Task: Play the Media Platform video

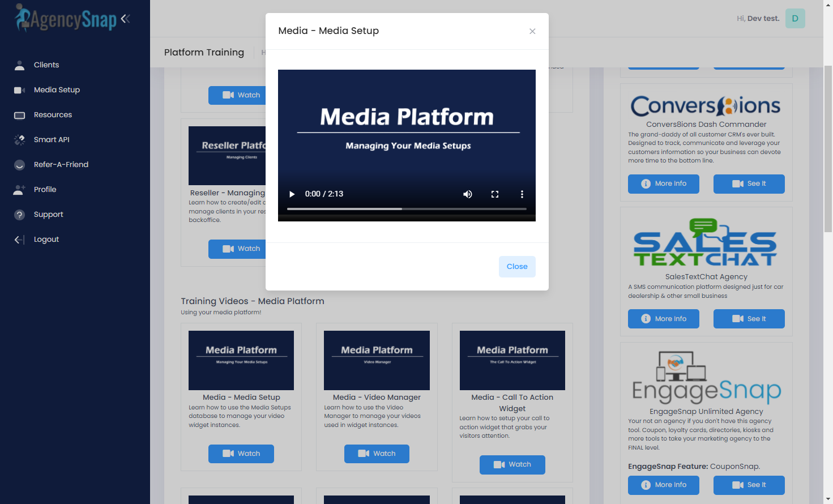Action: (292, 194)
